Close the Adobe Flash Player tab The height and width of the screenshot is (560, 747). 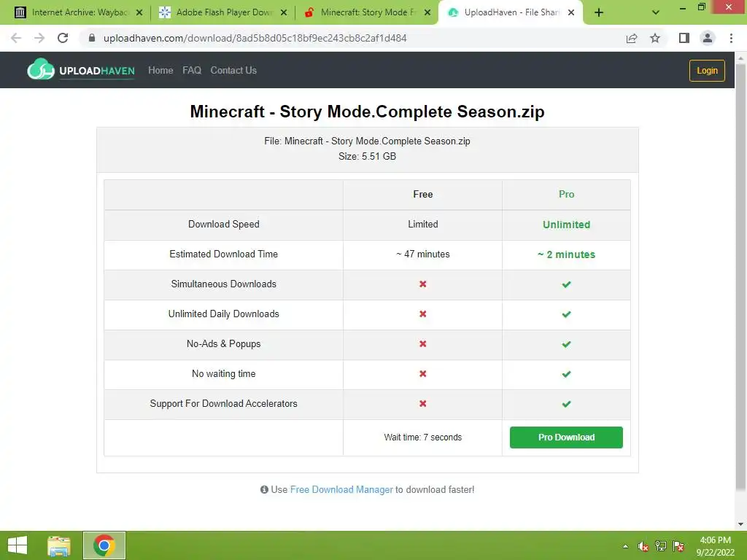[x=284, y=13]
